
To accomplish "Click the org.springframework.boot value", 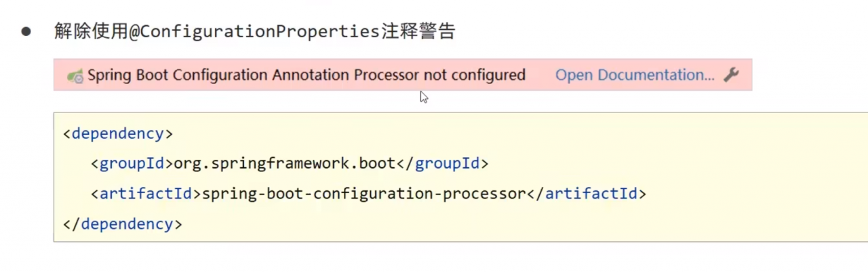I will click(x=285, y=163).
